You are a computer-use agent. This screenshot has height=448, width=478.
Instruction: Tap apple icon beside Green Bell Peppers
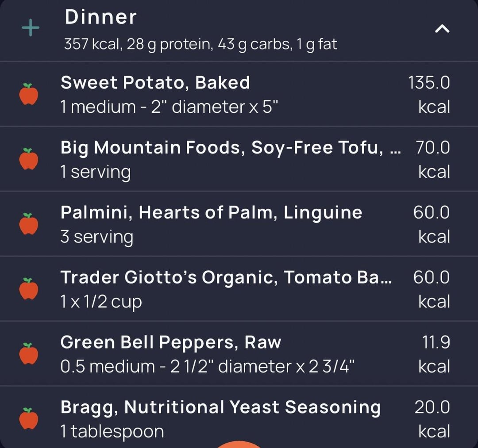coord(29,353)
